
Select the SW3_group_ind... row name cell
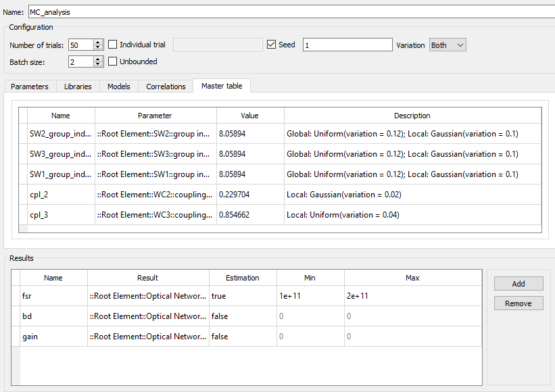point(61,154)
